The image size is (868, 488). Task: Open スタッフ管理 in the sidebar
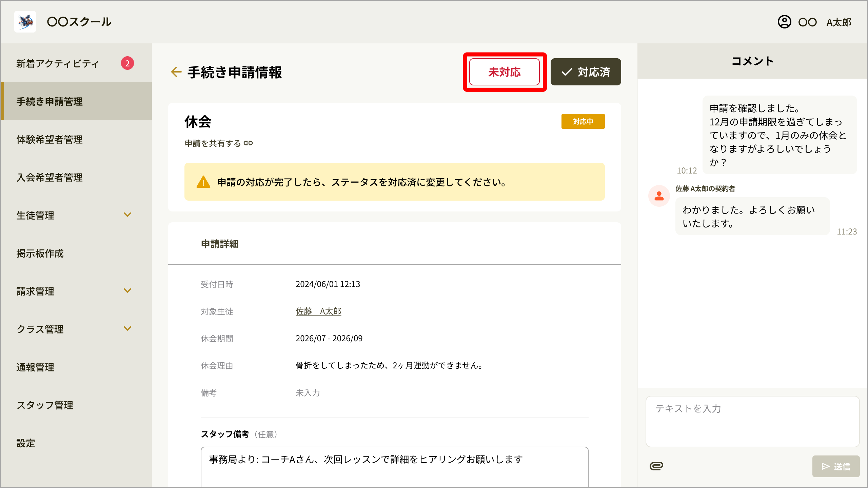76,405
